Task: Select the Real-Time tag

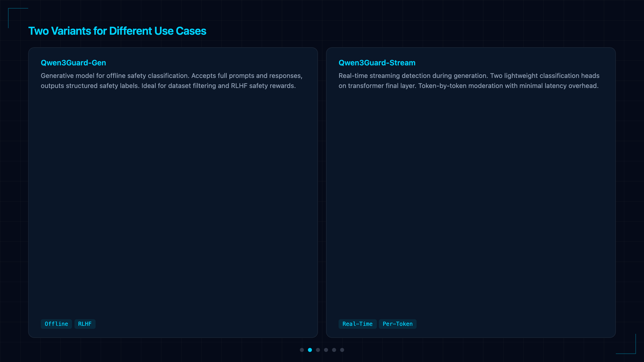Action: (357, 324)
